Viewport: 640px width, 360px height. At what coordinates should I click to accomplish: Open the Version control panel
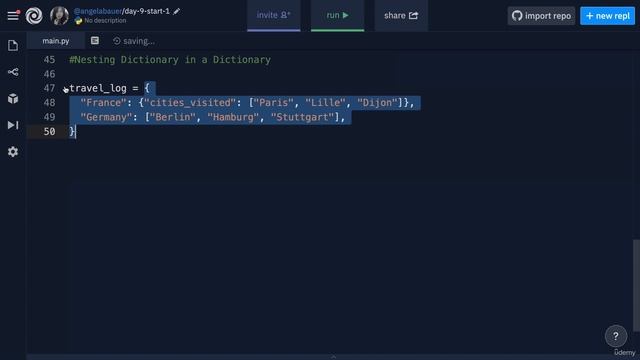[x=13, y=72]
